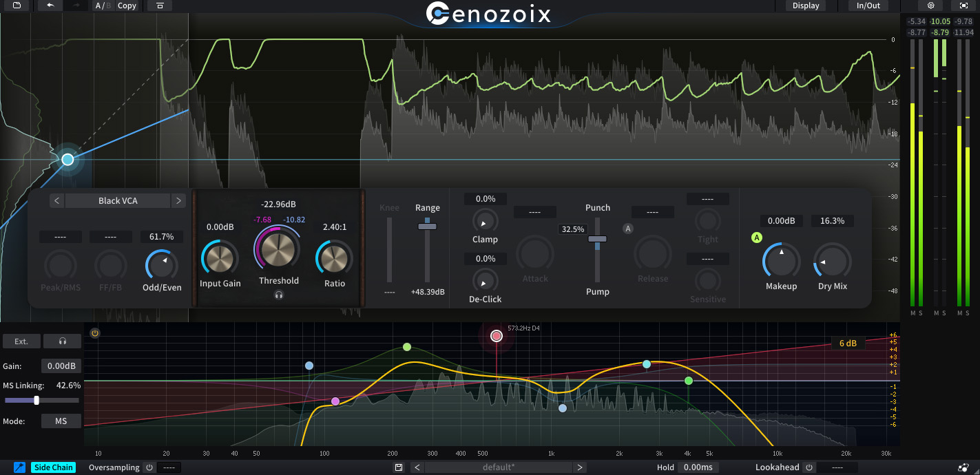This screenshot has width=980, height=475.
Task: Toggle auto makeup green A button
Action: 757,237
